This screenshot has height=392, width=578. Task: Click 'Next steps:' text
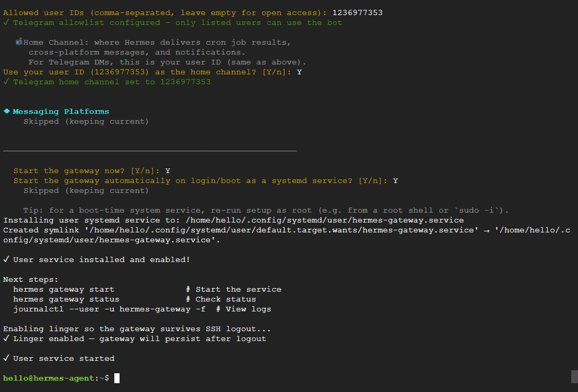(31, 280)
